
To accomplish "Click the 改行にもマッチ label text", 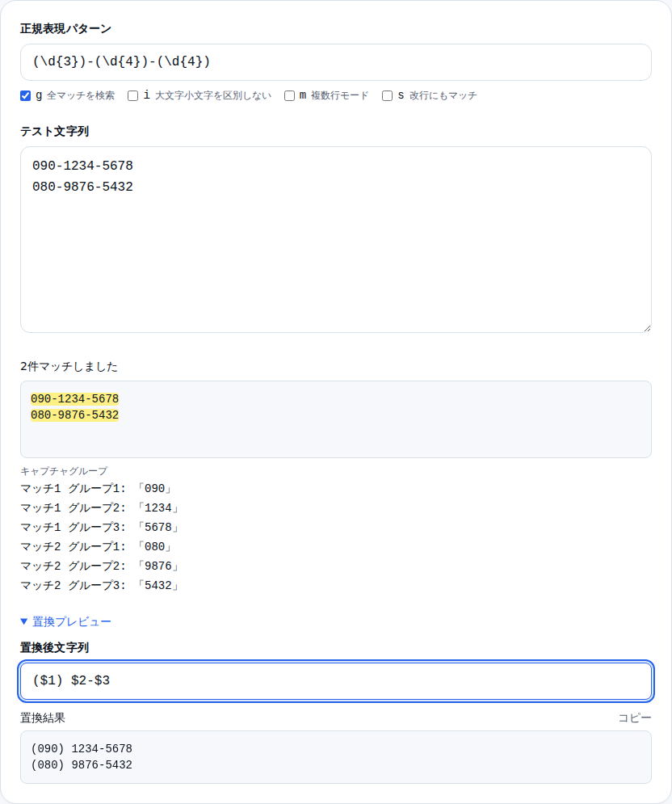I will (x=443, y=96).
